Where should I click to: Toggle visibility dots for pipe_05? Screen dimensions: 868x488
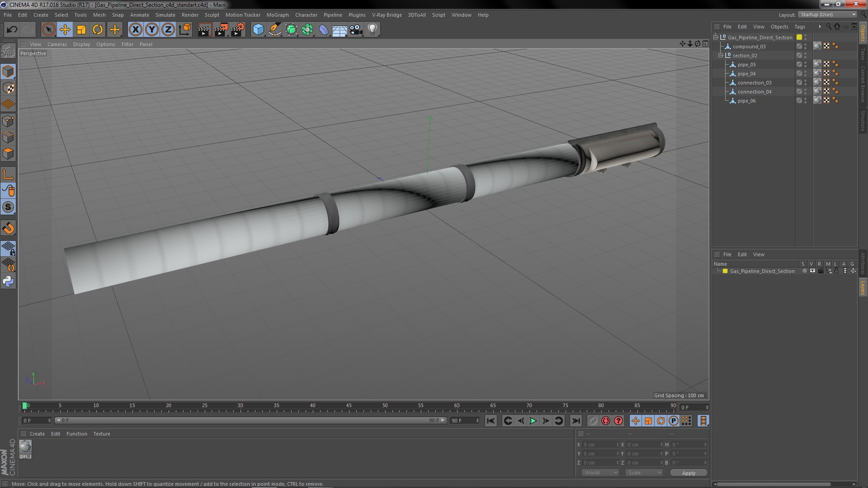[805, 65]
